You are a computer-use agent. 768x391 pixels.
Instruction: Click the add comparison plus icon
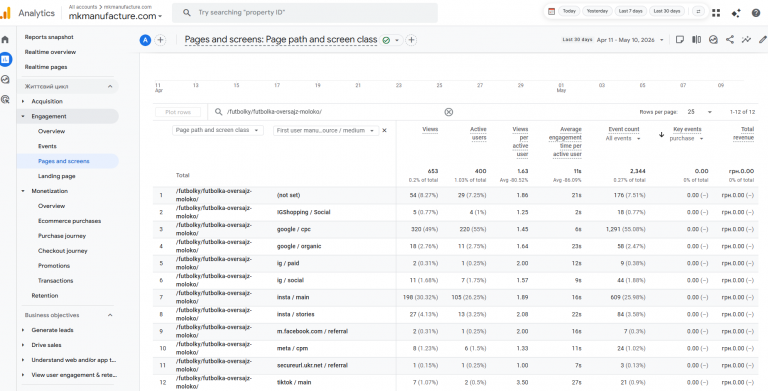coord(160,40)
